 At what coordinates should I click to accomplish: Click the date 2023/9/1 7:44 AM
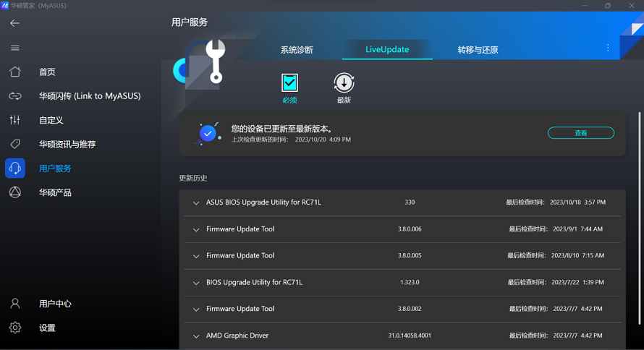tap(577, 229)
